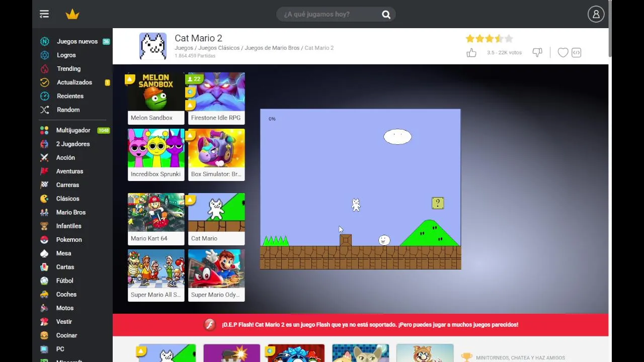Open the Box Simulator game thumbnail
The image size is (644, 362).
(216, 155)
